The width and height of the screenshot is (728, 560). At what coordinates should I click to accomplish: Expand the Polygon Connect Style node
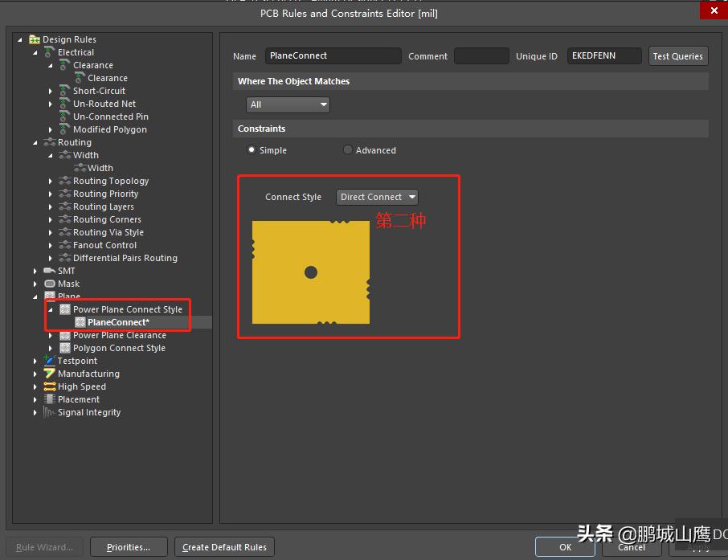pyautogui.click(x=51, y=348)
